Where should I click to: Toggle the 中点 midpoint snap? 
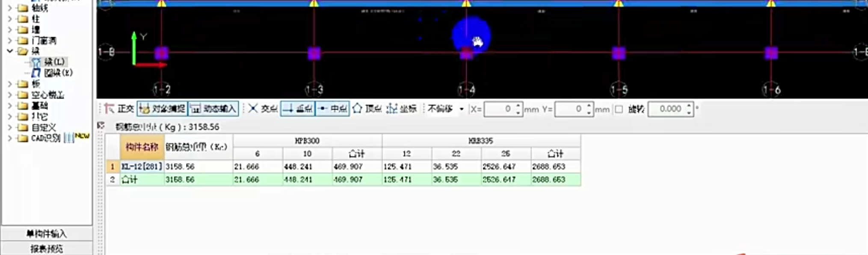point(332,109)
